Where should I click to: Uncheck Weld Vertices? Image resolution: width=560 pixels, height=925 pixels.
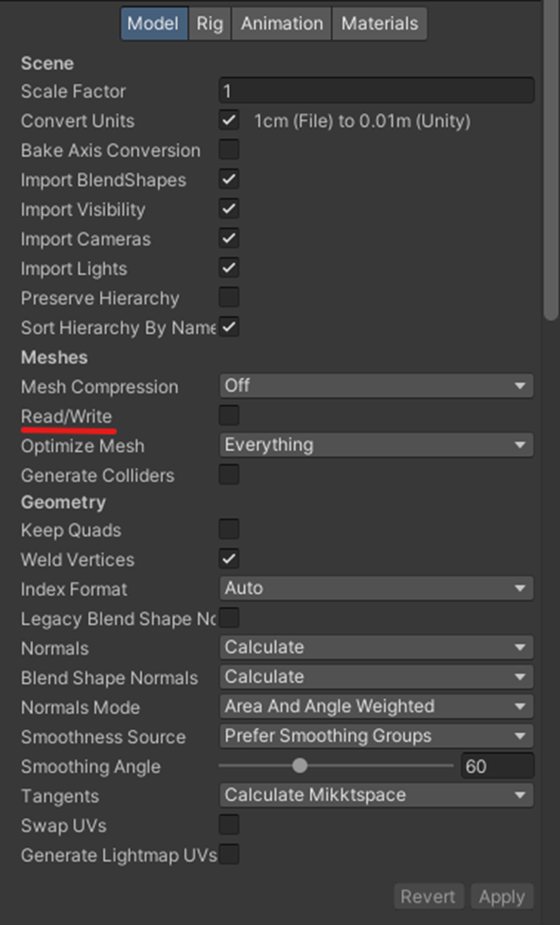pos(229,559)
